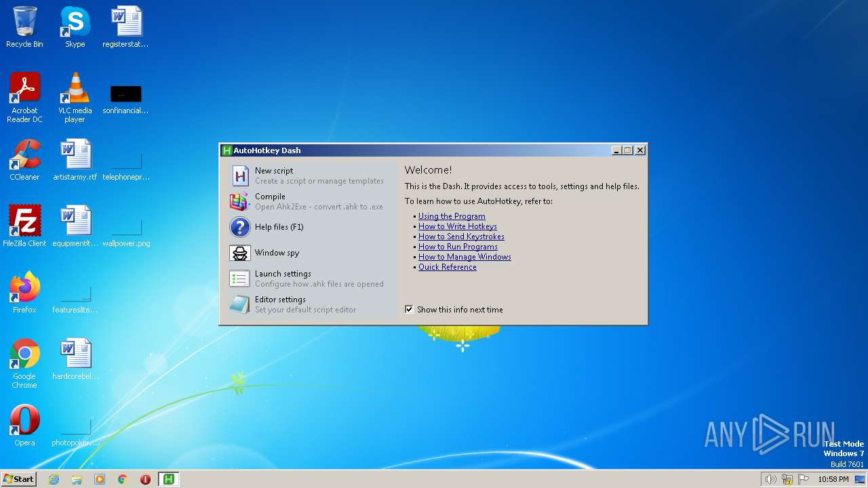Click the Help files (F1) label
Image resolution: width=868 pixels, height=488 pixels.
(x=279, y=227)
